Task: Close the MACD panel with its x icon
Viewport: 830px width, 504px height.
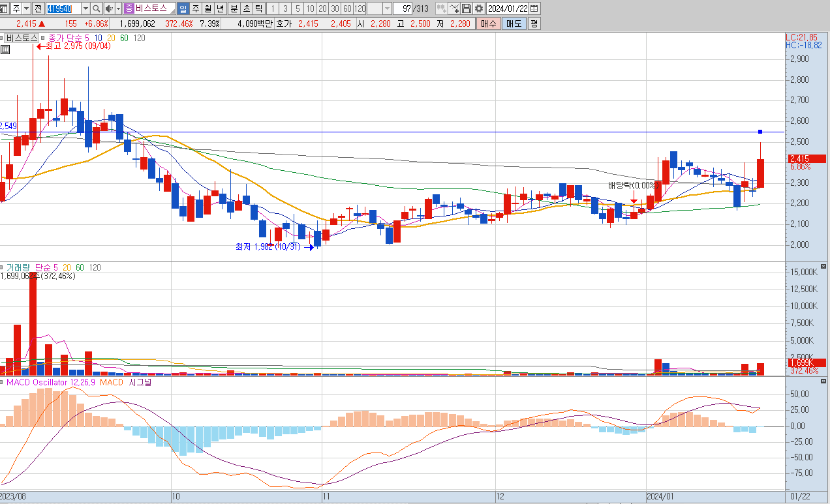Action: (822, 381)
